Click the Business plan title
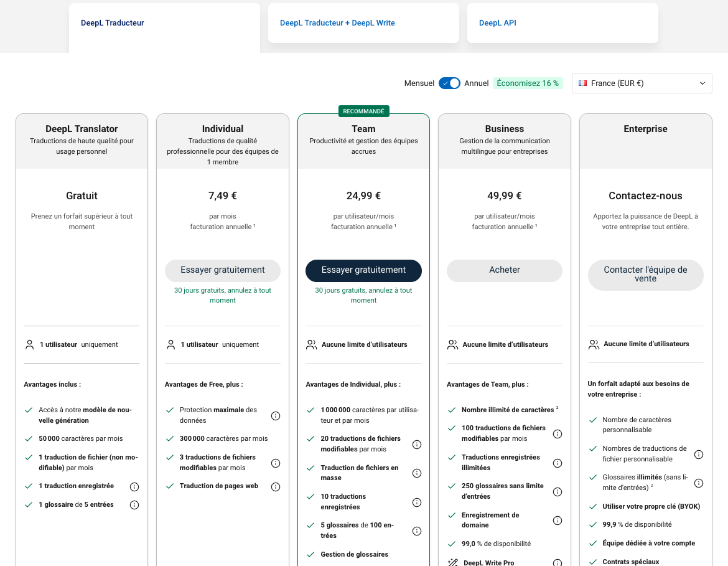The width and height of the screenshot is (728, 566). (x=505, y=129)
